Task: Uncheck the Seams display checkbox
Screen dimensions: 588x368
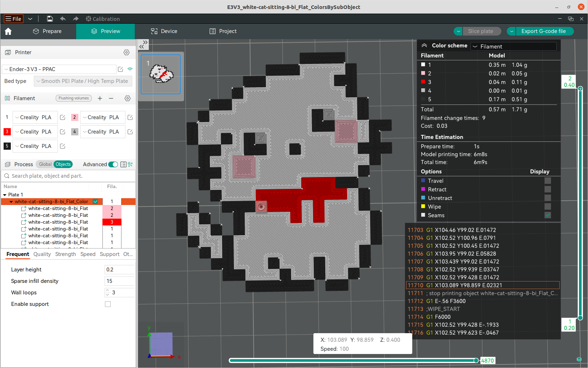Action: [548, 215]
